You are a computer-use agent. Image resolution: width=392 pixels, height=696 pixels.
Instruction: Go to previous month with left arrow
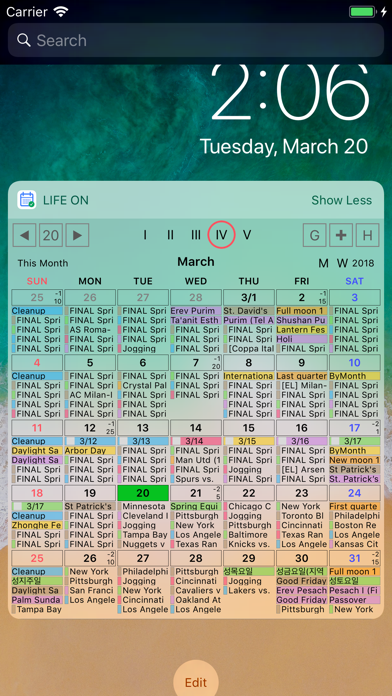coord(24,235)
